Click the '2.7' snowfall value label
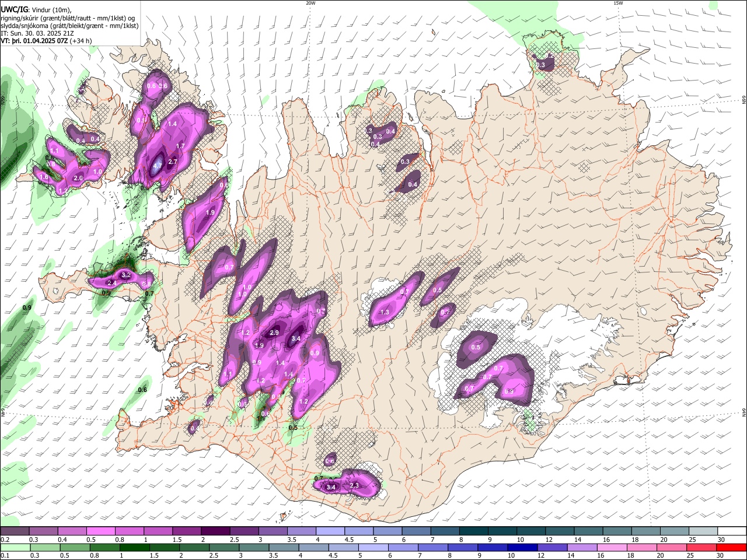 pyautogui.click(x=172, y=162)
